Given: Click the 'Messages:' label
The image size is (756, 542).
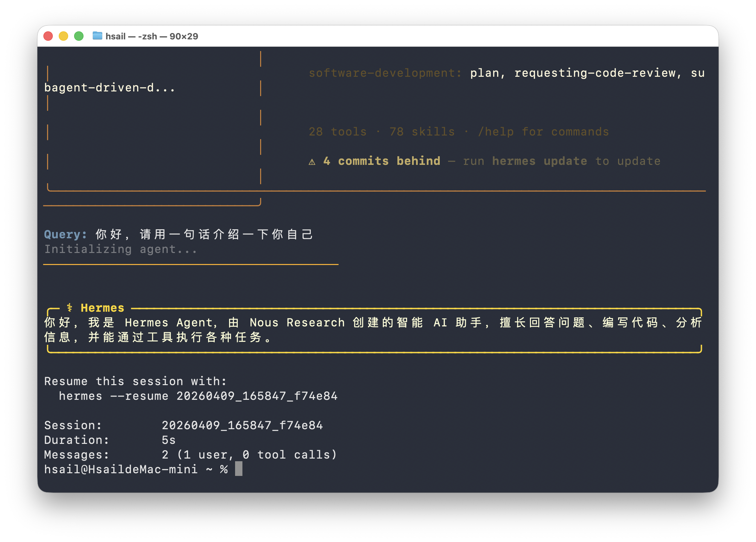Looking at the screenshot, I should 77,455.
